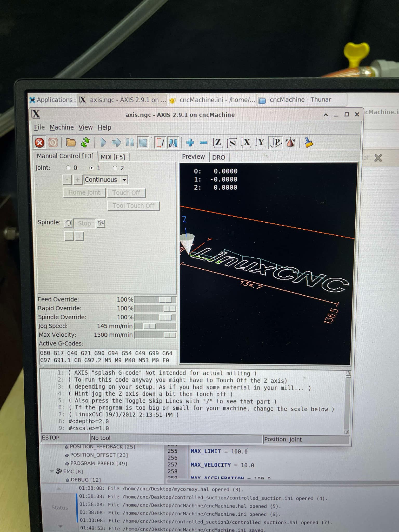Jog joint negative with the minus button
This screenshot has width=399, height=532.
click(67, 179)
